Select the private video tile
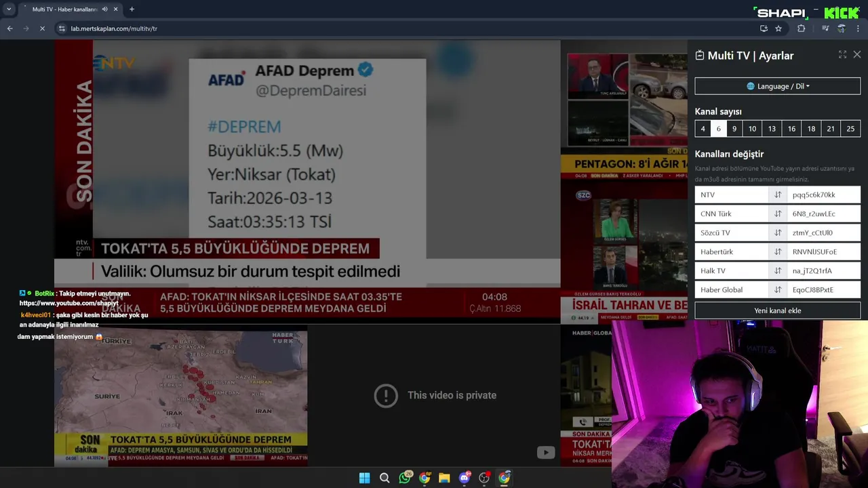Screen dimensions: 868x488 click(x=434, y=395)
